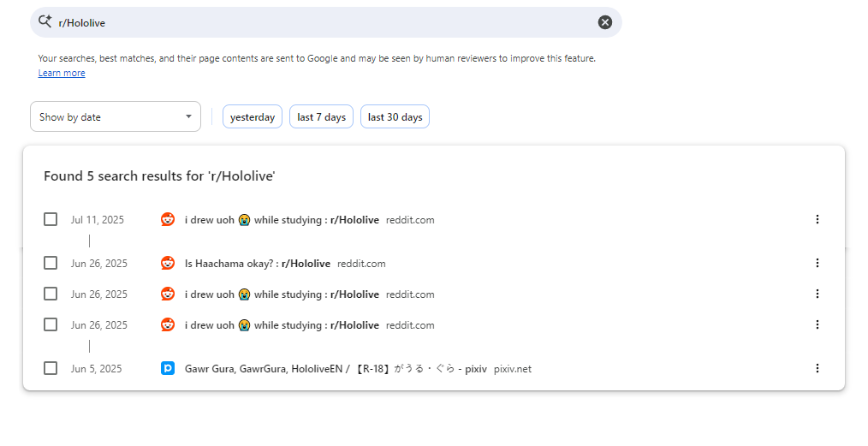This screenshot has height=446, width=868.
Task: Click the pixiv favicon icon
Action: (168, 368)
